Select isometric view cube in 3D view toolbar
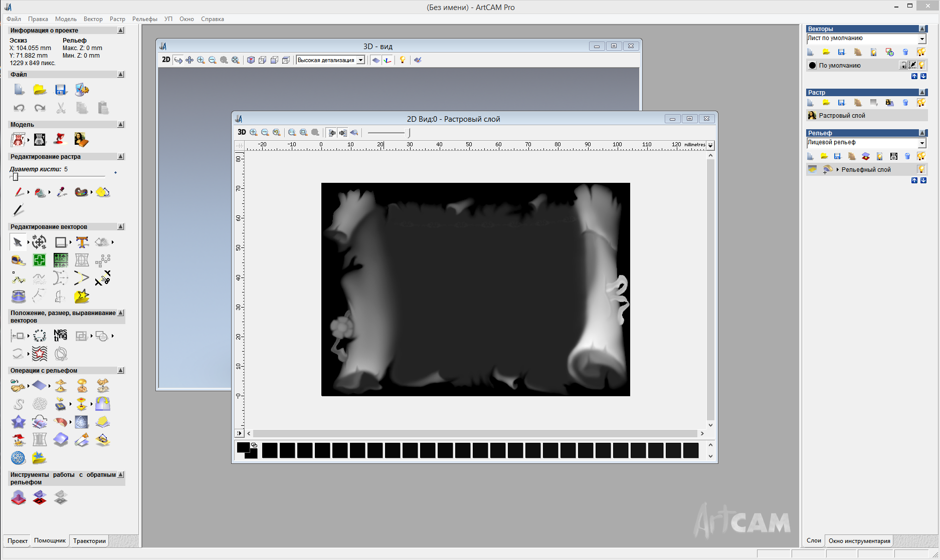This screenshot has width=940, height=560. click(x=251, y=60)
